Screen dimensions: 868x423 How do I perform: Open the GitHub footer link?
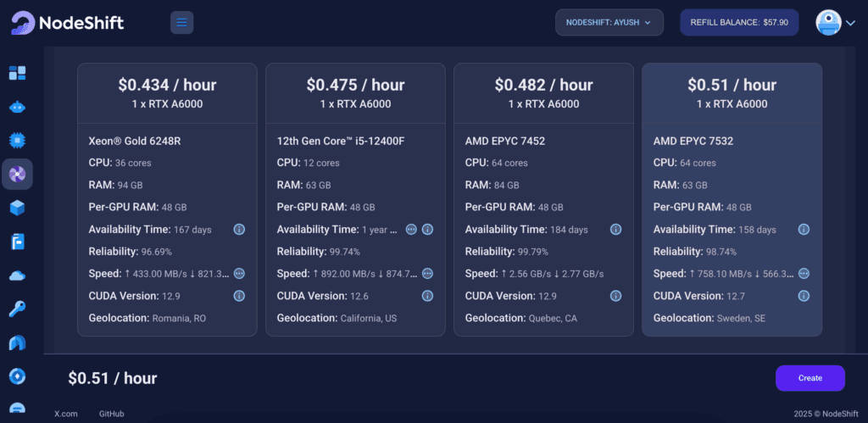pyautogui.click(x=111, y=414)
